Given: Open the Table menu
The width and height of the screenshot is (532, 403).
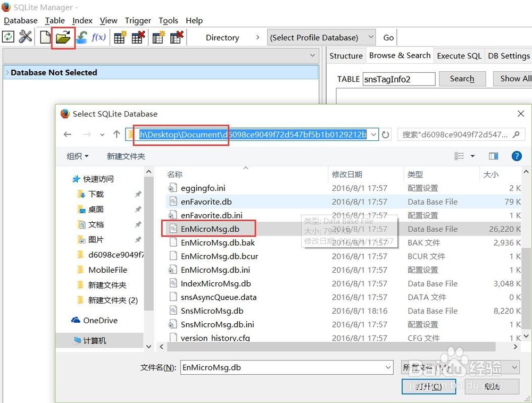Looking at the screenshot, I should (x=55, y=21).
